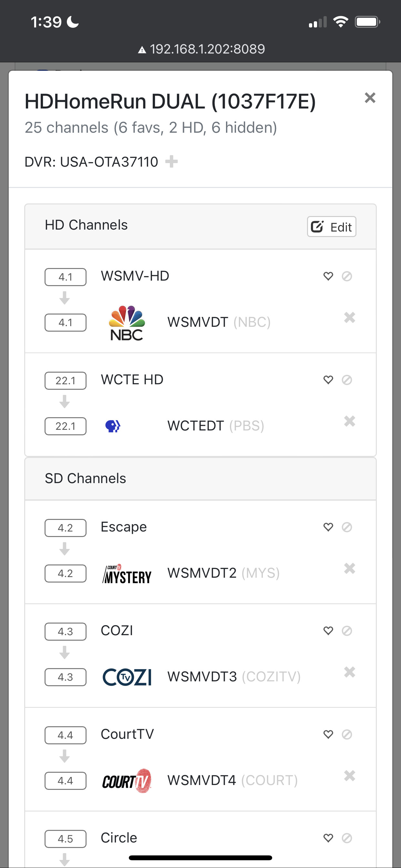Remove the WSMVDT2 (MYS) guide mapping
This screenshot has height=868, width=401.
pyautogui.click(x=349, y=568)
